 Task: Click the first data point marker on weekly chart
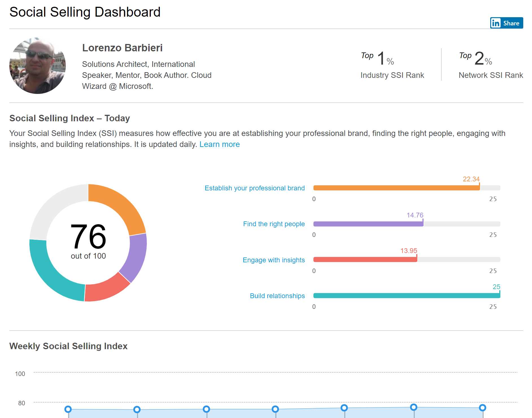pos(68,410)
